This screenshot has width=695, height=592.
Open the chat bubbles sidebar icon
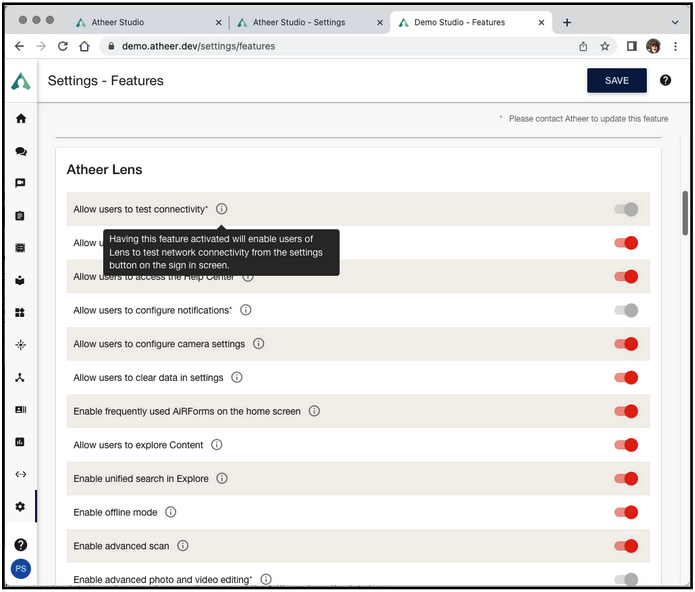[21, 151]
